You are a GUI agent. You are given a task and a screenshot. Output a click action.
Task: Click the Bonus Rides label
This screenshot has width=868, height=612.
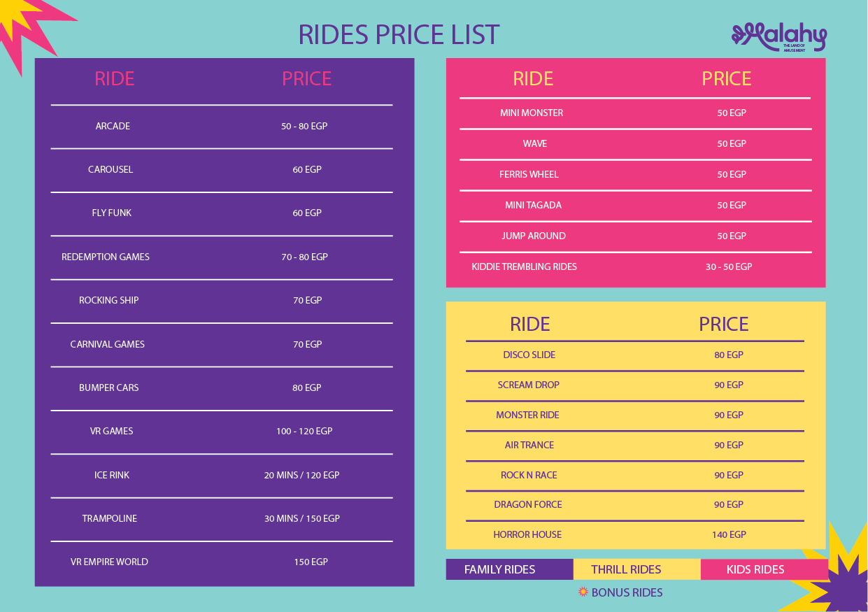click(x=627, y=592)
